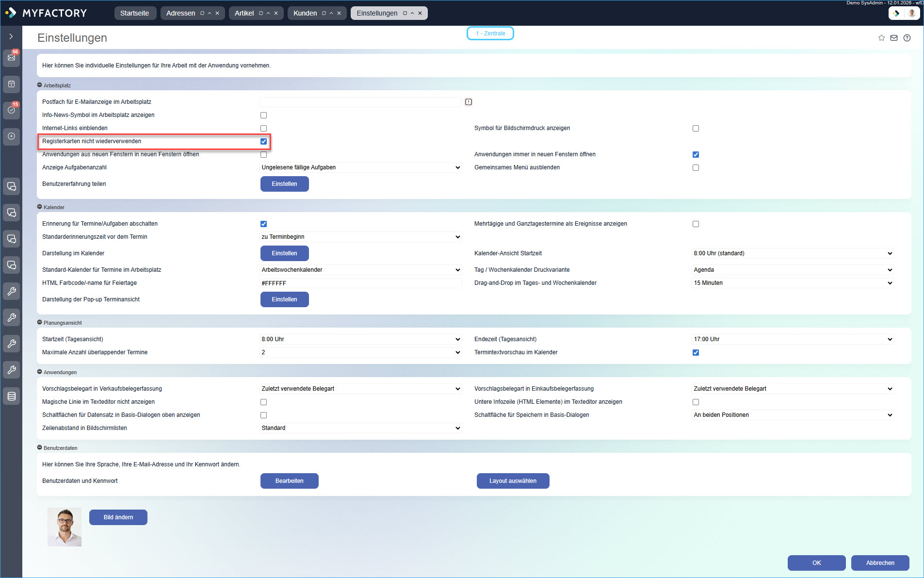The height and width of the screenshot is (578, 924).
Task: Open the user avatar in the top-right corner
Action: (x=912, y=13)
